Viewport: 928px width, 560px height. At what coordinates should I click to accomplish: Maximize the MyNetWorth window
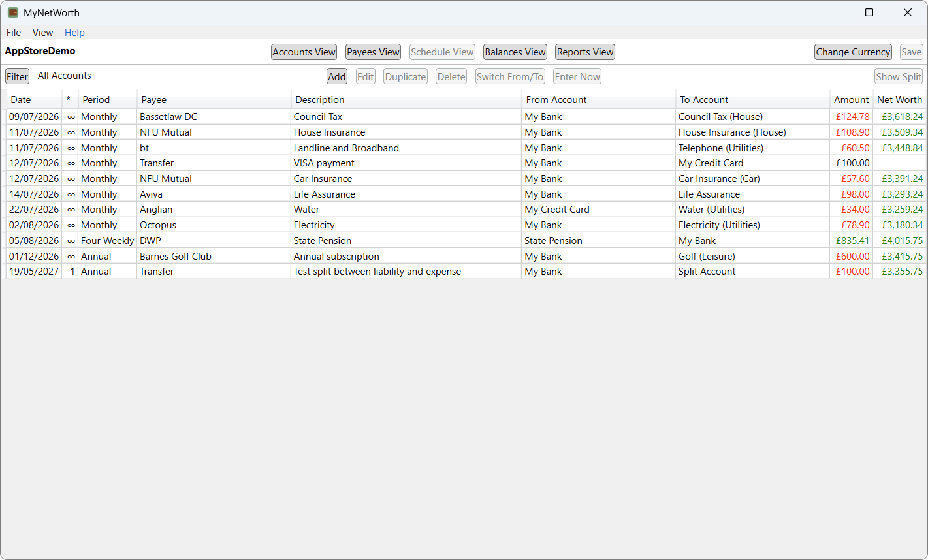tap(869, 12)
